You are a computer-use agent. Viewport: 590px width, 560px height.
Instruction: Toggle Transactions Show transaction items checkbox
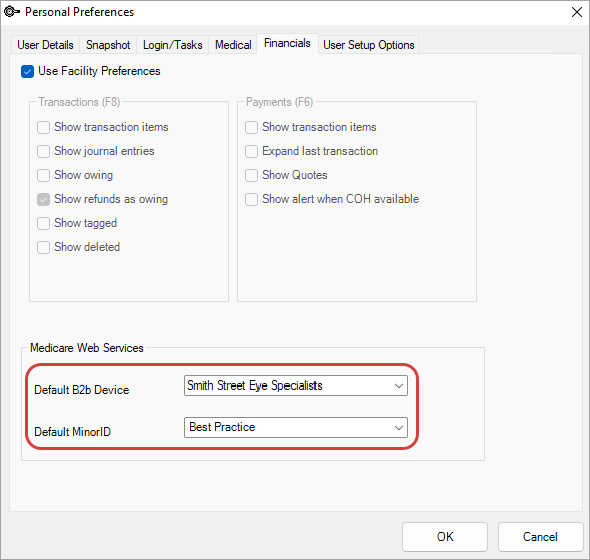[43, 127]
